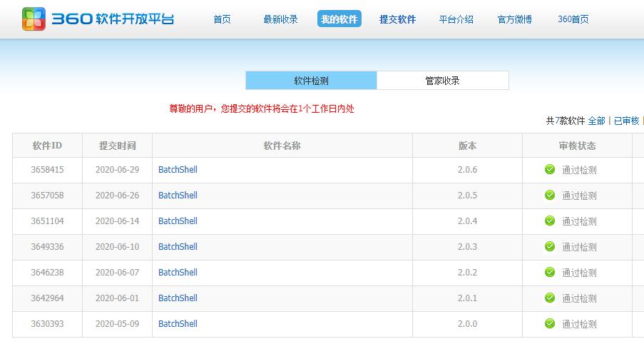The image size is (644, 344).
Task: Click version 2.0.1 cell
Action: (x=467, y=298)
